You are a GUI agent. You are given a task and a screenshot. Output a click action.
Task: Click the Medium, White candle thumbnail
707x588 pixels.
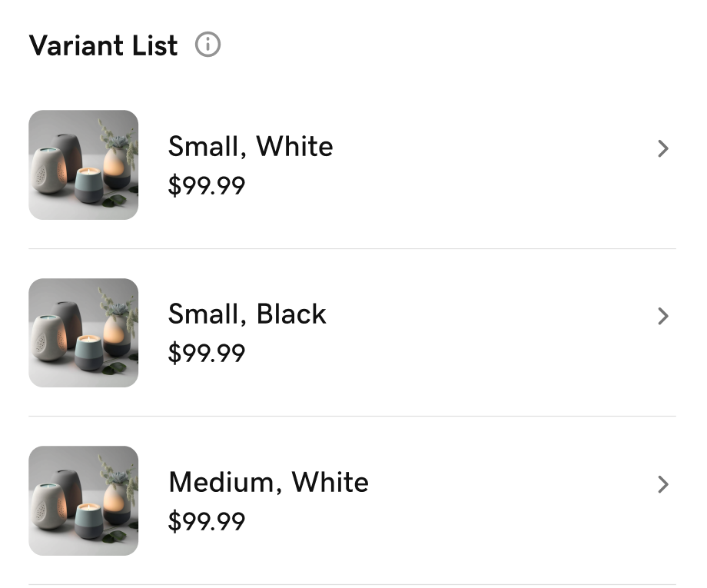tap(83, 500)
